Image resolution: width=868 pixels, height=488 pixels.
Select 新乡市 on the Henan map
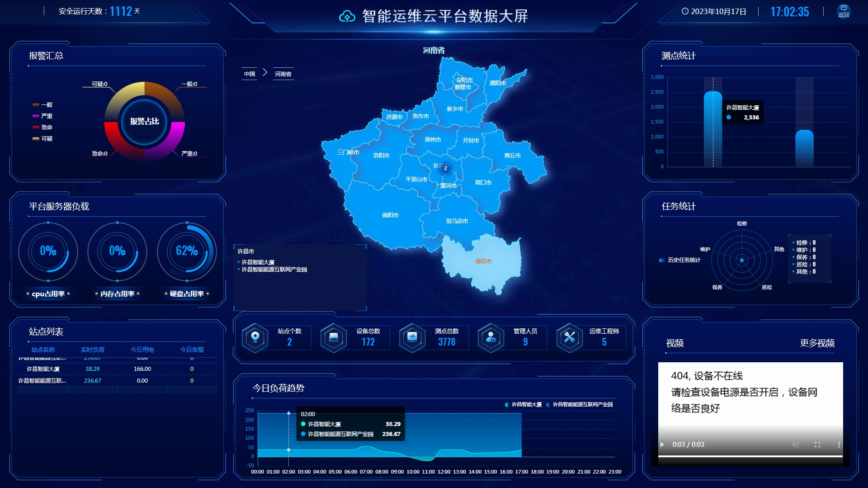point(455,109)
